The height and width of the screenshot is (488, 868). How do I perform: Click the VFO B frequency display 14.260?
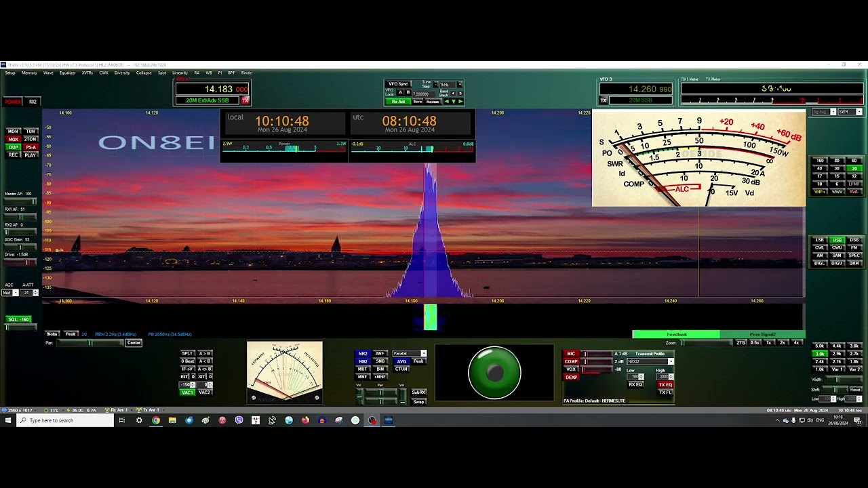pyautogui.click(x=636, y=89)
